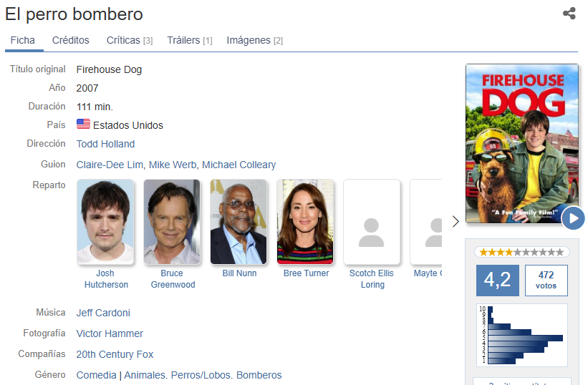This screenshot has width=588, height=385.
Task: Open director Todd Holland's page
Action: coord(105,144)
